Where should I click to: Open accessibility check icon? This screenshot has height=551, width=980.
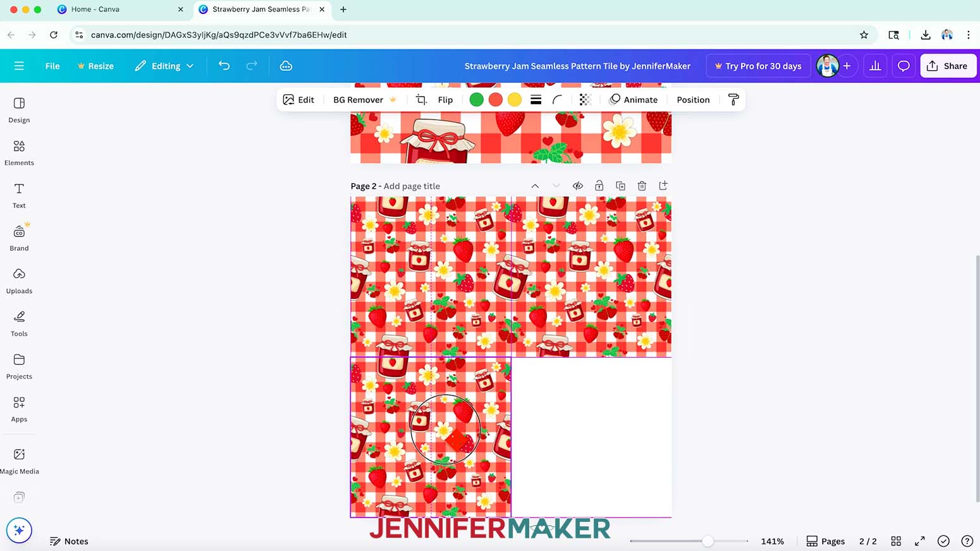[943, 541]
